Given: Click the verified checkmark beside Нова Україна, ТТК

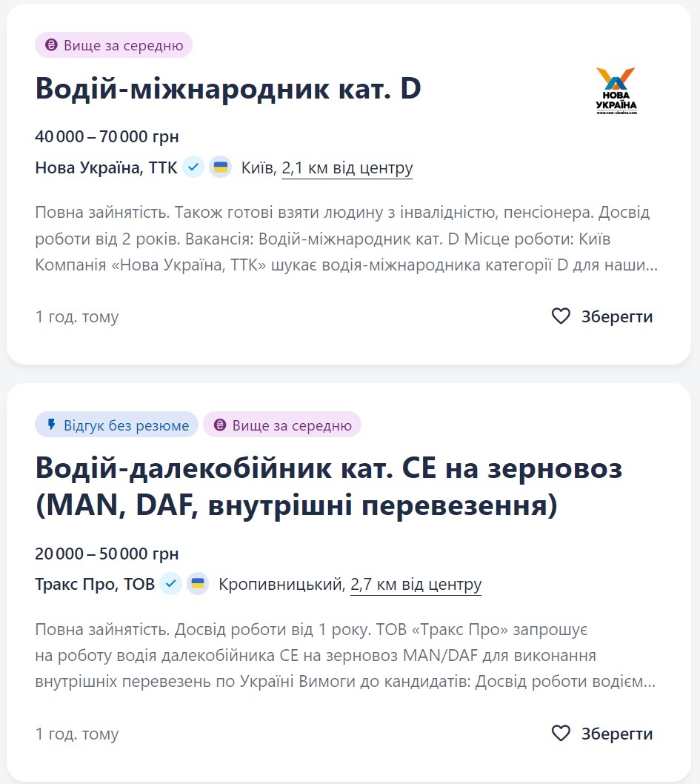Looking at the screenshot, I should pos(193,167).
